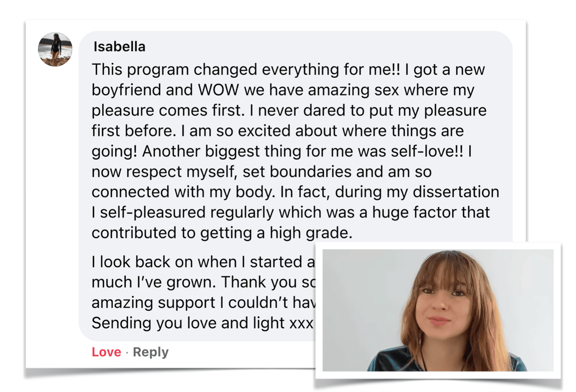
Task: Click the dot separator between Love and Reply
Action: [x=127, y=352]
